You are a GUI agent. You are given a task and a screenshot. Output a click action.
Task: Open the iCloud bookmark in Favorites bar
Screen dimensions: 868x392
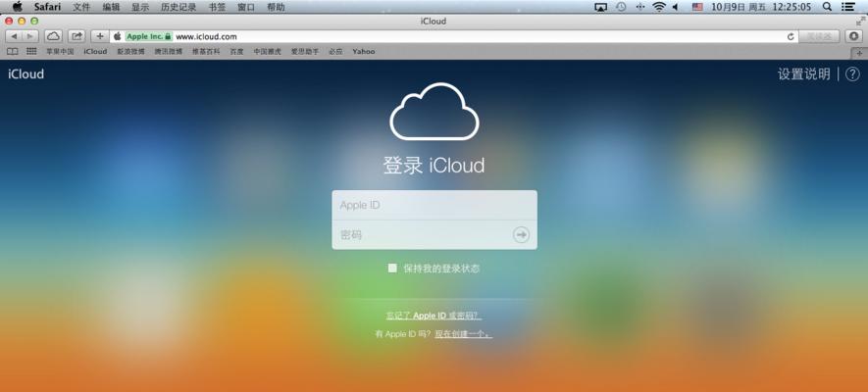click(95, 51)
